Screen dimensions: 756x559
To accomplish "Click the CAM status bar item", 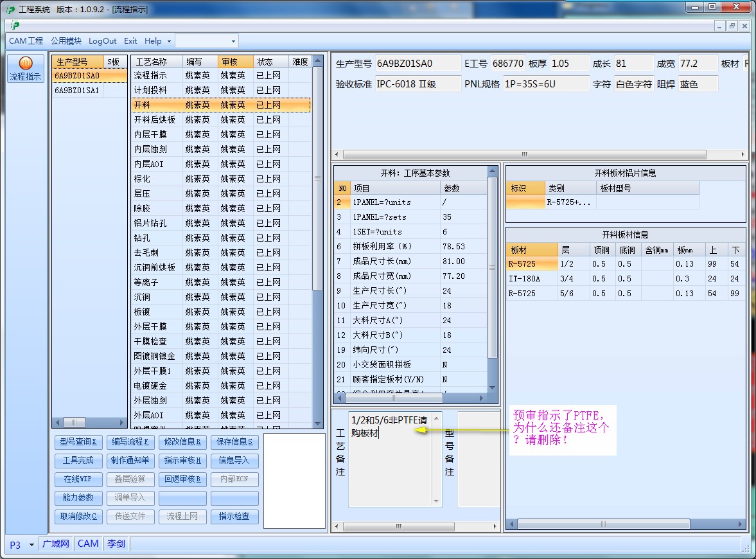I will [88, 544].
